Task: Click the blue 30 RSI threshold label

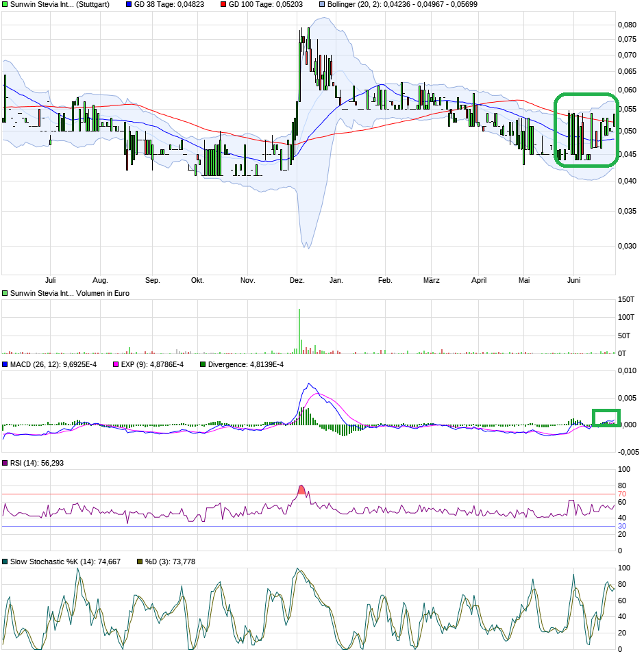Action: coord(622,527)
